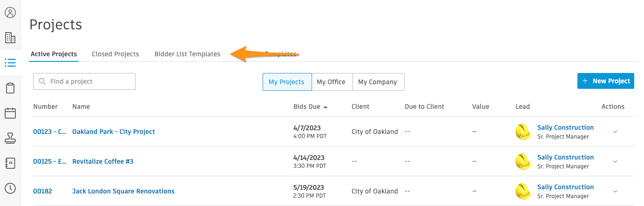Image resolution: width=644 pixels, height=206 pixels.
Task: Click the 4/7/2023 bid due date
Action: coord(307,128)
